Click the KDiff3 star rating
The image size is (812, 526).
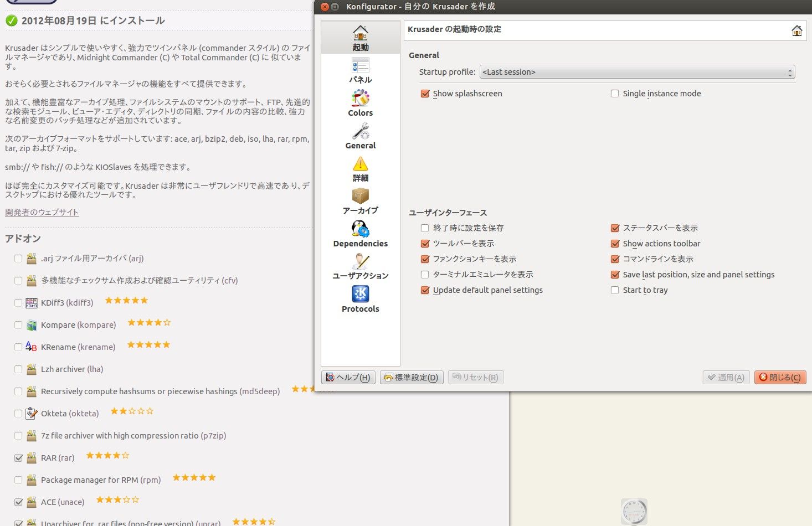tap(127, 301)
